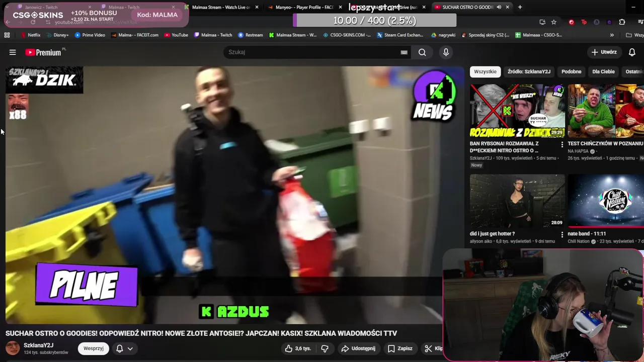Screen dimensions: 644x362
Task: Open options for did i just get hotter video
Action: pos(562,234)
